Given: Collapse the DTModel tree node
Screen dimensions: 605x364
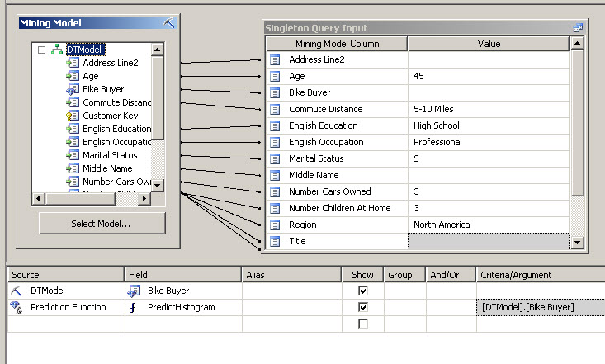Looking at the screenshot, I should 41,50.
